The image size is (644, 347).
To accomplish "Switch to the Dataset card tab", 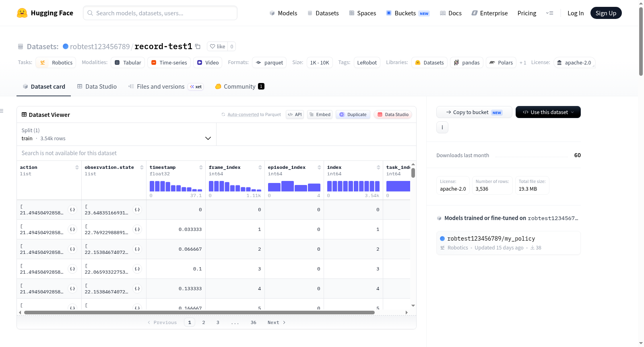I will tap(43, 86).
